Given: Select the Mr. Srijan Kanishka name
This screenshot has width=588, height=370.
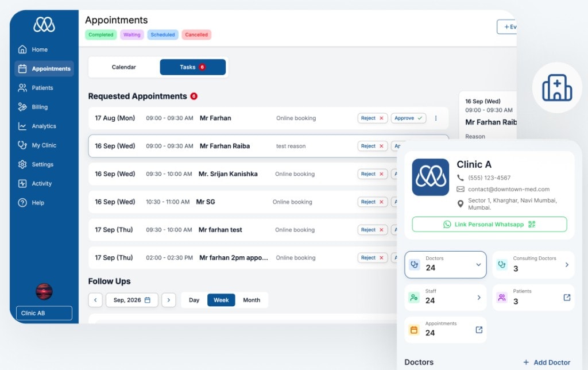Looking at the screenshot, I should (228, 174).
